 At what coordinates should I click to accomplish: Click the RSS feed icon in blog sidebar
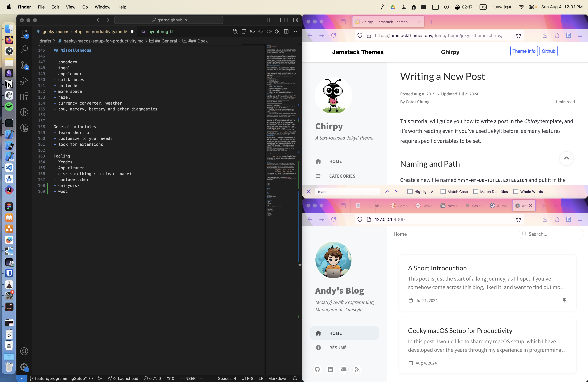click(357, 369)
